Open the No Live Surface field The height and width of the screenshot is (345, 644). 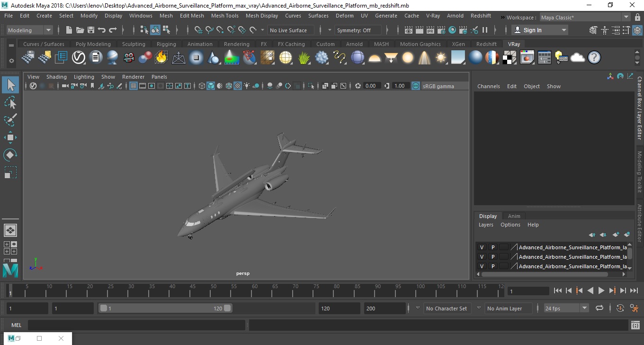pyautogui.click(x=290, y=30)
